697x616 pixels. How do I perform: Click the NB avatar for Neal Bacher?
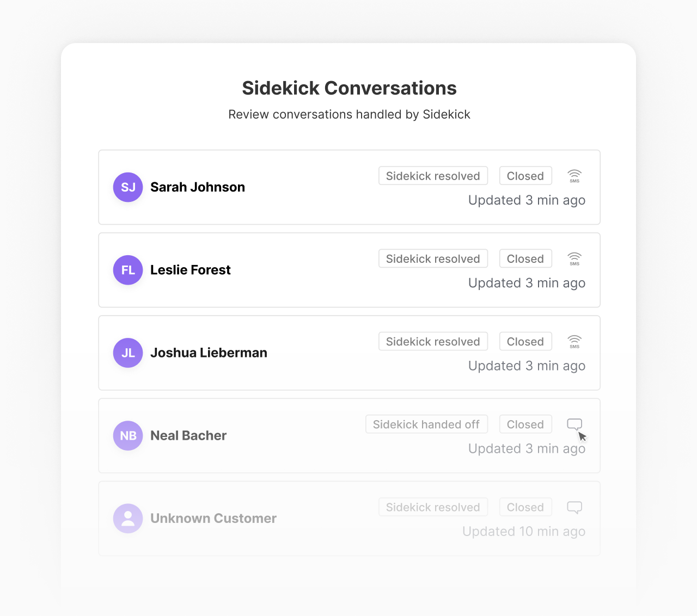coord(128,435)
